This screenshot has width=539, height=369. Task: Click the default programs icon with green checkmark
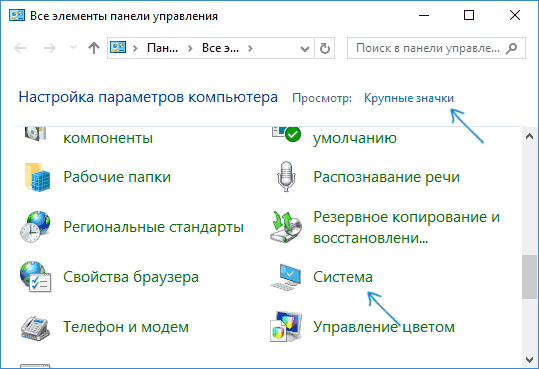pyautogui.click(x=286, y=134)
